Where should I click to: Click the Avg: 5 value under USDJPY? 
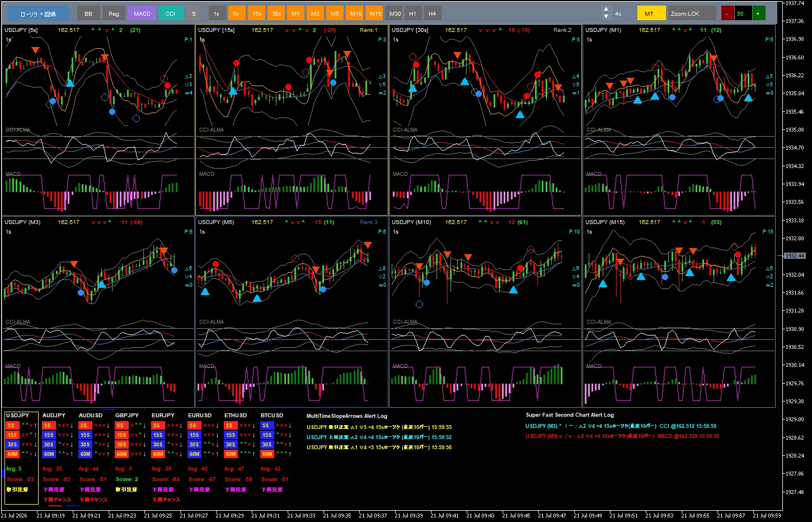14,469
